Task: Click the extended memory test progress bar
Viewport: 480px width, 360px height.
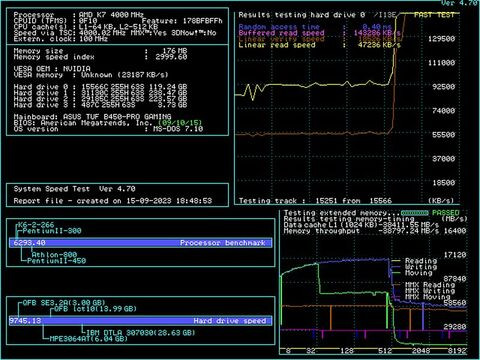Action: (415, 213)
